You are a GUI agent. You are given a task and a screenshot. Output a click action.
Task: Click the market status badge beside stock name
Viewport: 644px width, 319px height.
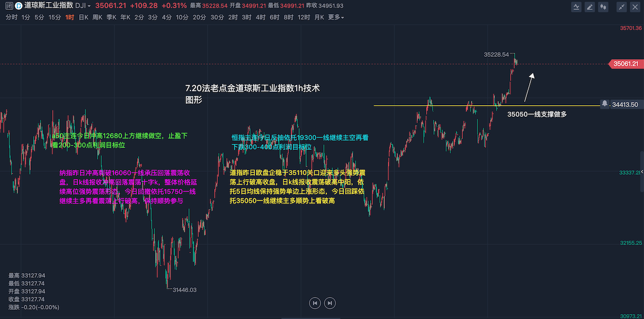(9, 6)
